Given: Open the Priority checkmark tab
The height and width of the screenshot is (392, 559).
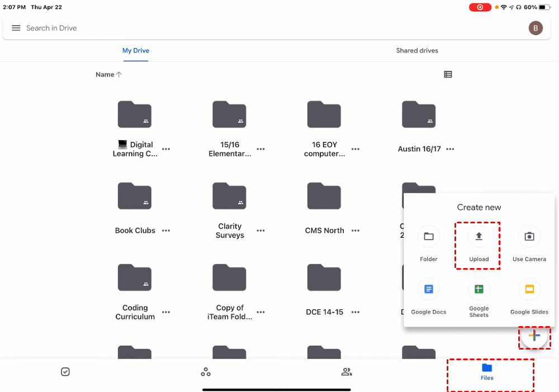Looking at the screenshot, I should [x=65, y=372].
